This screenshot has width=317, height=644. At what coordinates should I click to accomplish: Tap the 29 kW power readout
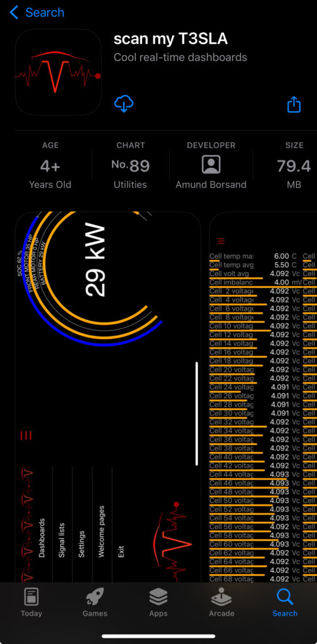coord(95,260)
